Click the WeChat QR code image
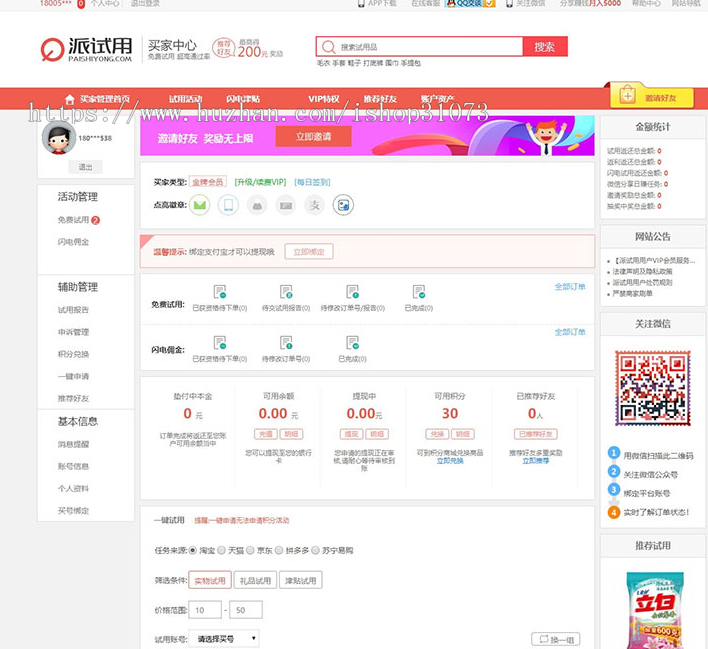Screen dimensions: 708x649 tap(652, 388)
